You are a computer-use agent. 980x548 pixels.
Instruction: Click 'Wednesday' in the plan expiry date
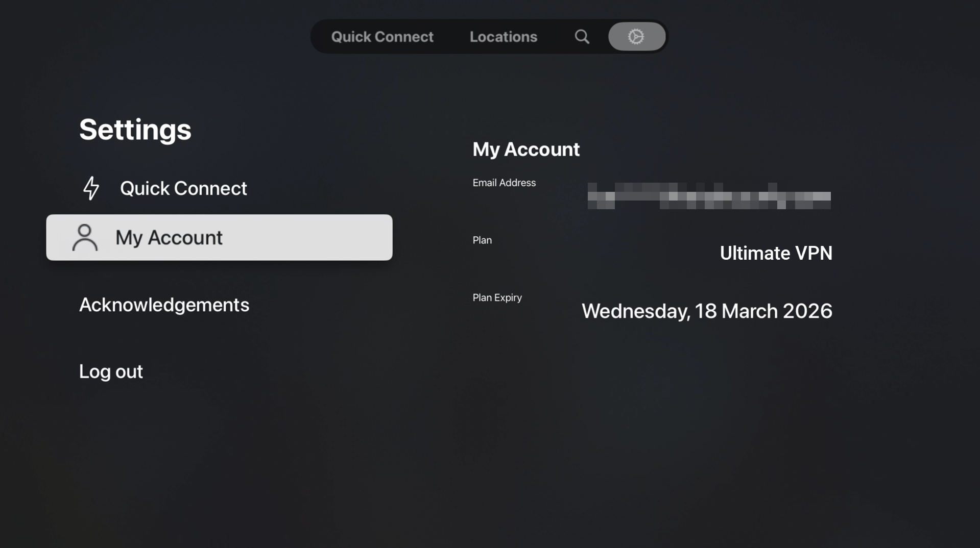coord(634,311)
